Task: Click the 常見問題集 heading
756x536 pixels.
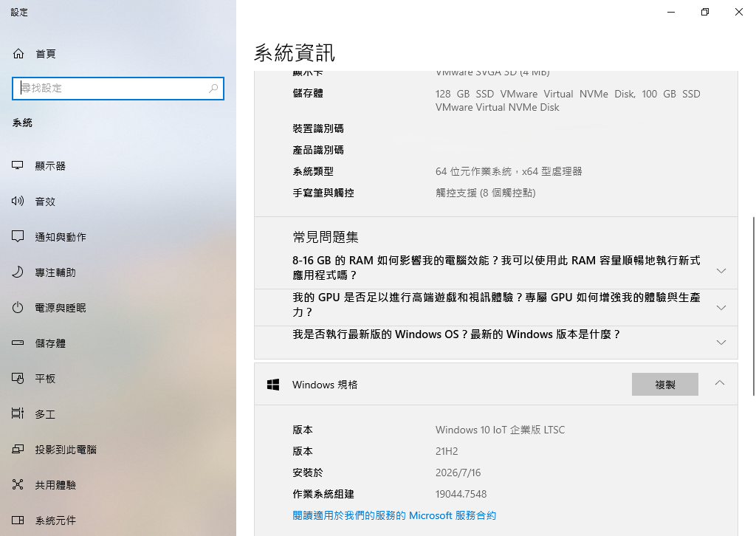Action: (326, 237)
